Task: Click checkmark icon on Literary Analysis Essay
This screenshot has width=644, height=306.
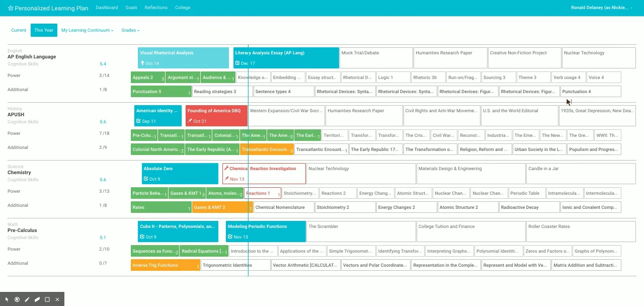Action: click(x=237, y=63)
